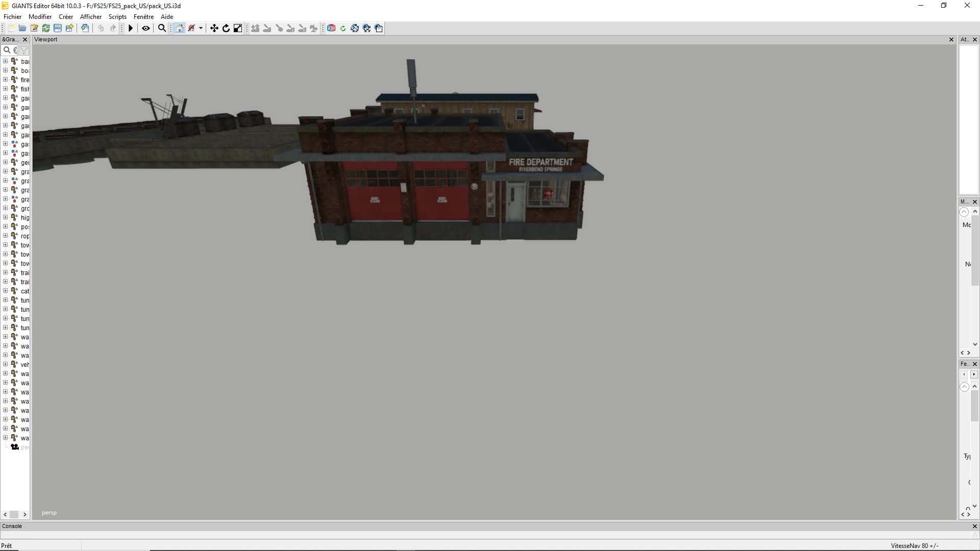This screenshot has width=980, height=551.
Task: Close the Console panel
Action: click(974, 526)
